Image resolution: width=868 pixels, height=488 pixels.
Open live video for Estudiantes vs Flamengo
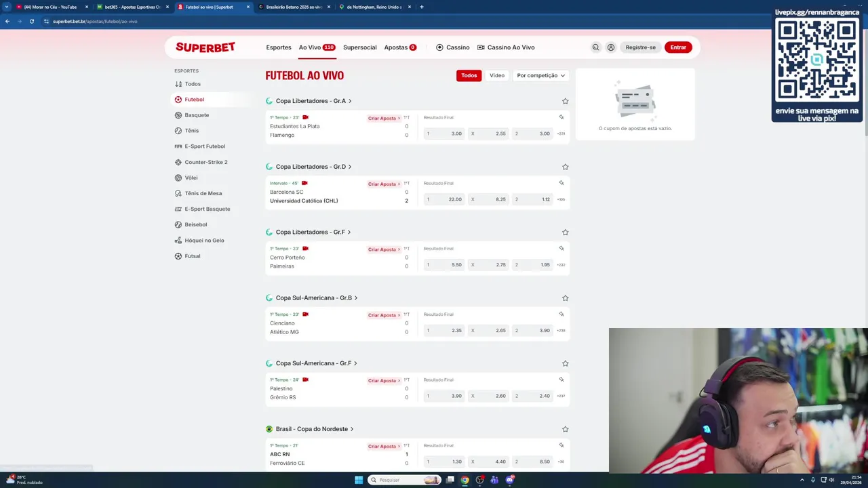point(305,117)
